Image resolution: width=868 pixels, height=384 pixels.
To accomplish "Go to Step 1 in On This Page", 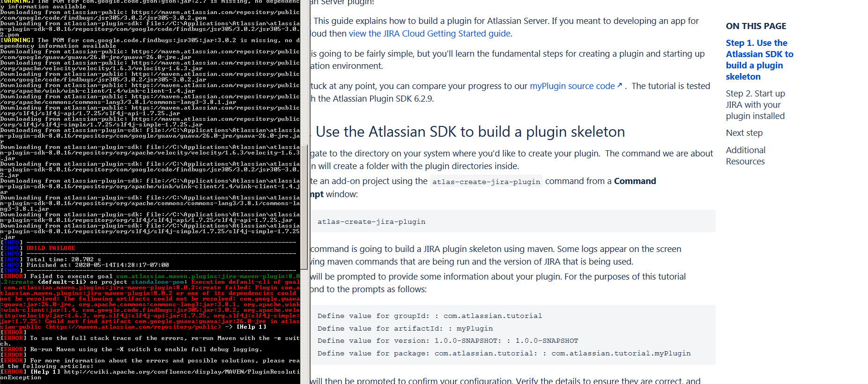I will point(759,59).
